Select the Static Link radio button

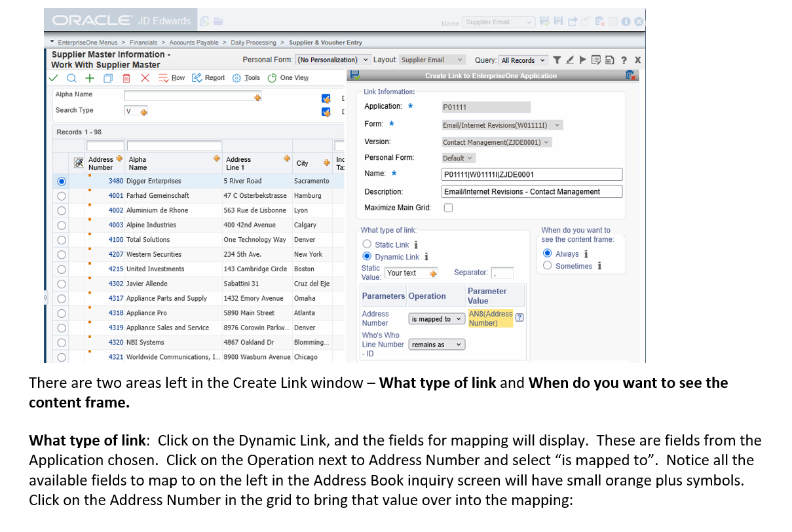367,244
